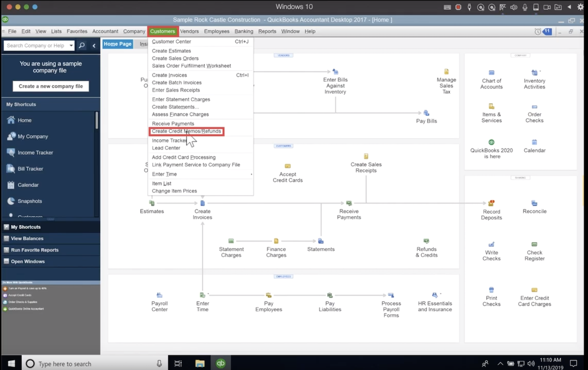Image resolution: width=588 pixels, height=370 pixels.
Task: Click the Search Company or Help field
Action: point(36,46)
